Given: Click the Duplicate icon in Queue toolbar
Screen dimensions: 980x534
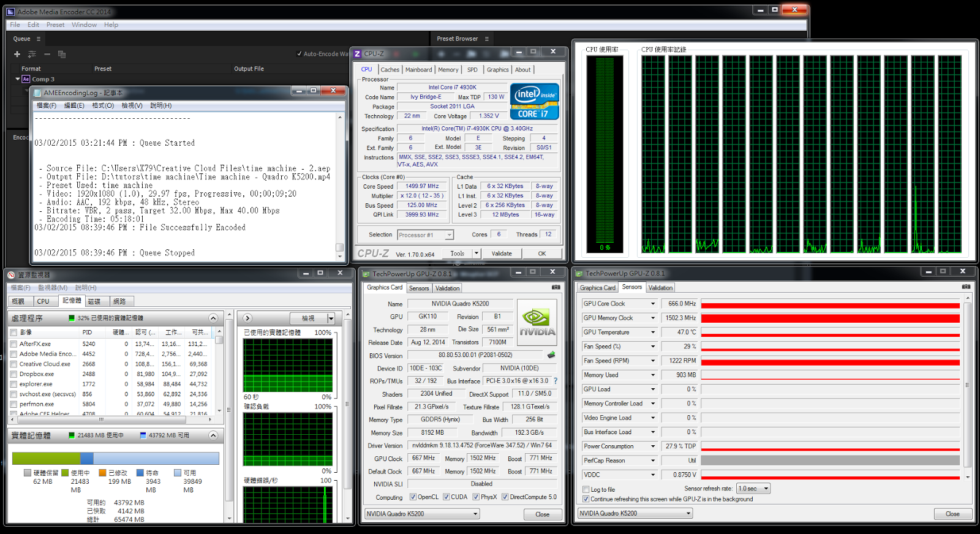Looking at the screenshot, I should pos(62,54).
